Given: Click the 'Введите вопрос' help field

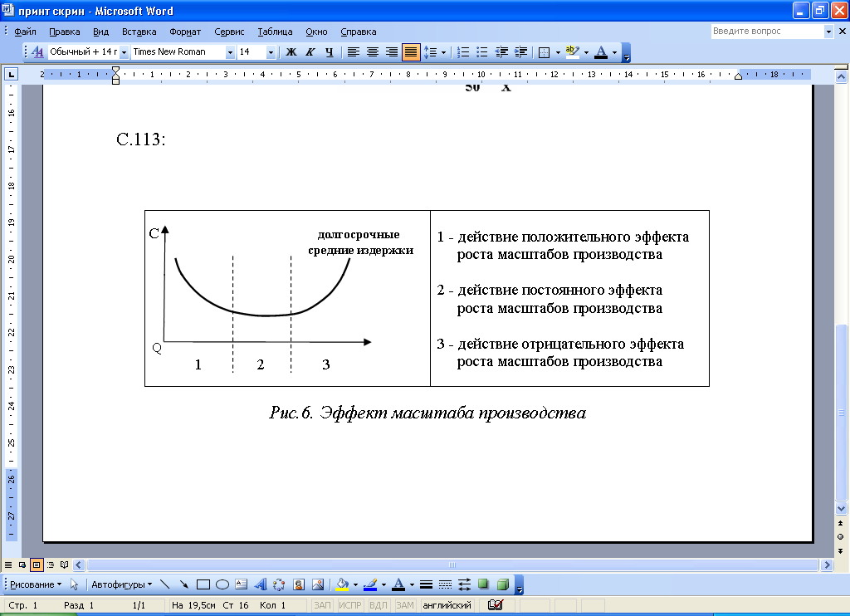Looking at the screenshot, I should [766, 32].
